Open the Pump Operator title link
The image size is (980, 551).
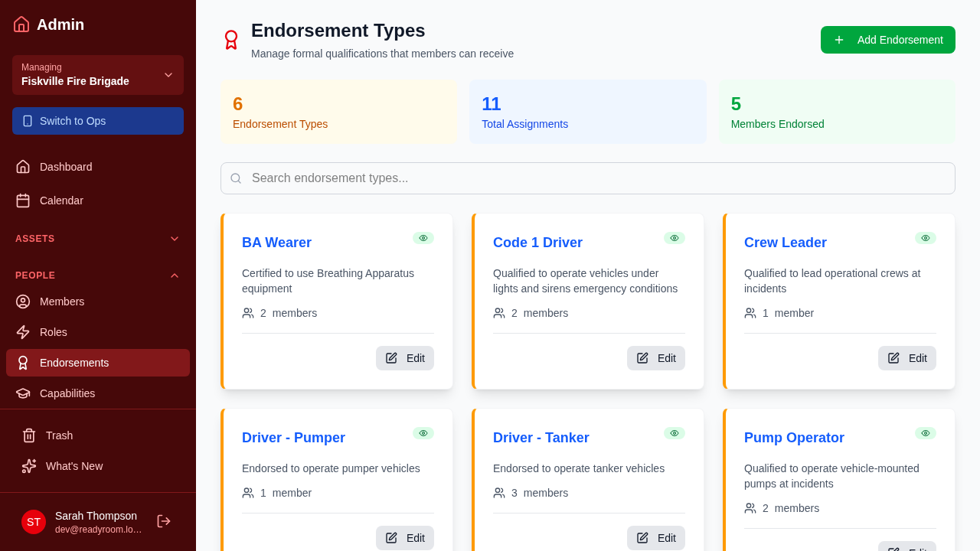(794, 438)
